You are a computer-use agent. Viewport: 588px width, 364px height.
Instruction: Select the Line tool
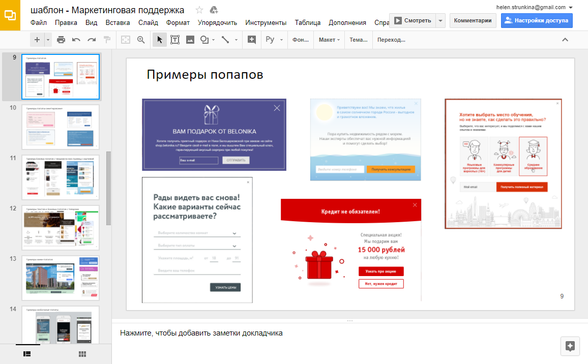point(226,39)
